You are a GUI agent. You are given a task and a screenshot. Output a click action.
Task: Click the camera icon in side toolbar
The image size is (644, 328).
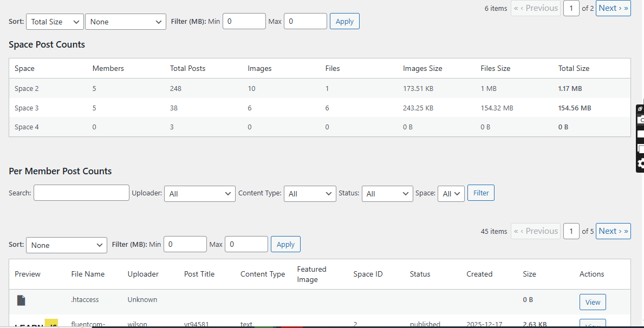point(641,120)
